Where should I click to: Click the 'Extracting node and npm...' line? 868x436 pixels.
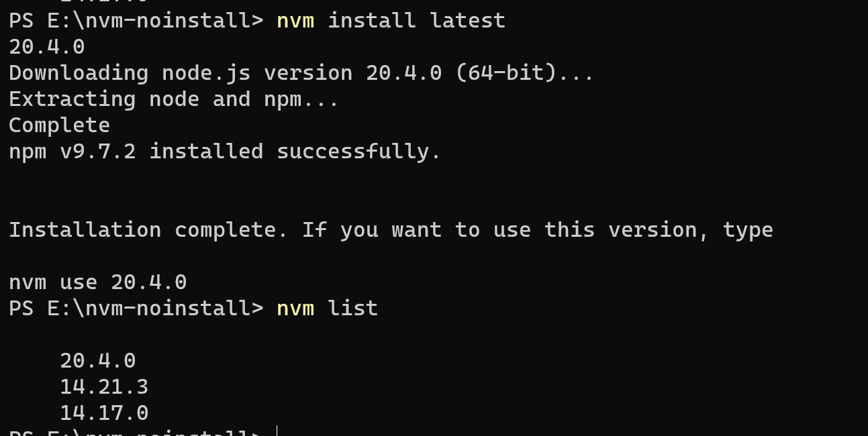point(174,99)
